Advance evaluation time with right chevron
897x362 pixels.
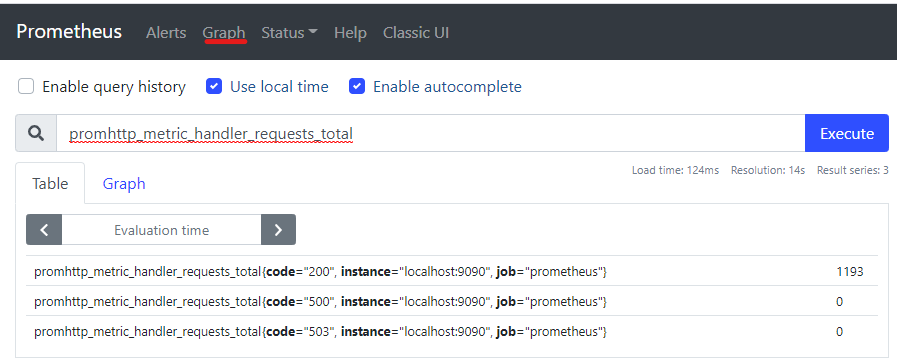tap(279, 230)
